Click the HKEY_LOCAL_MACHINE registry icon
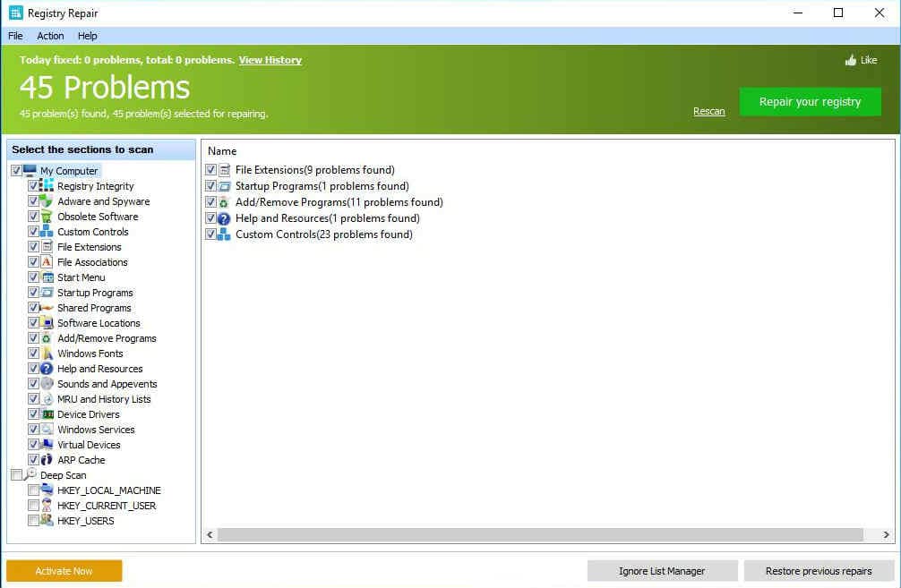The height and width of the screenshot is (588, 901). 47,490
